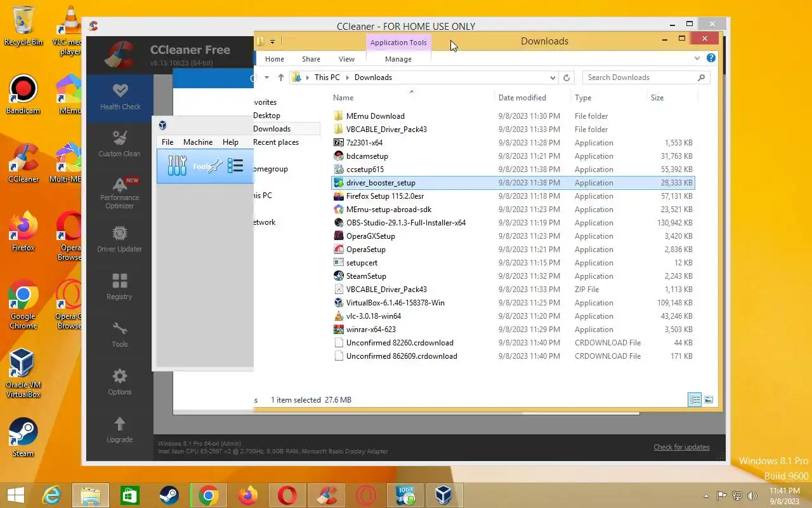Open File menu in VirtualBox window
This screenshot has height=508, width=812.
[167, 142]
